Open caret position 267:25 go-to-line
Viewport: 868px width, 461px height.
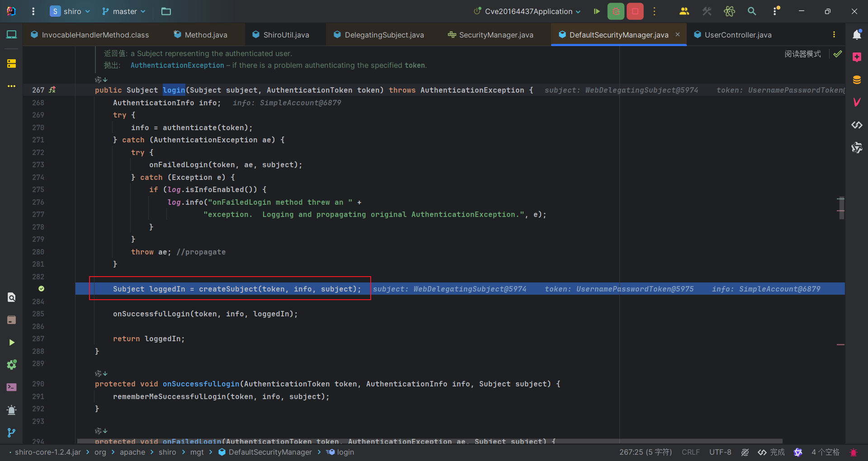645,452
